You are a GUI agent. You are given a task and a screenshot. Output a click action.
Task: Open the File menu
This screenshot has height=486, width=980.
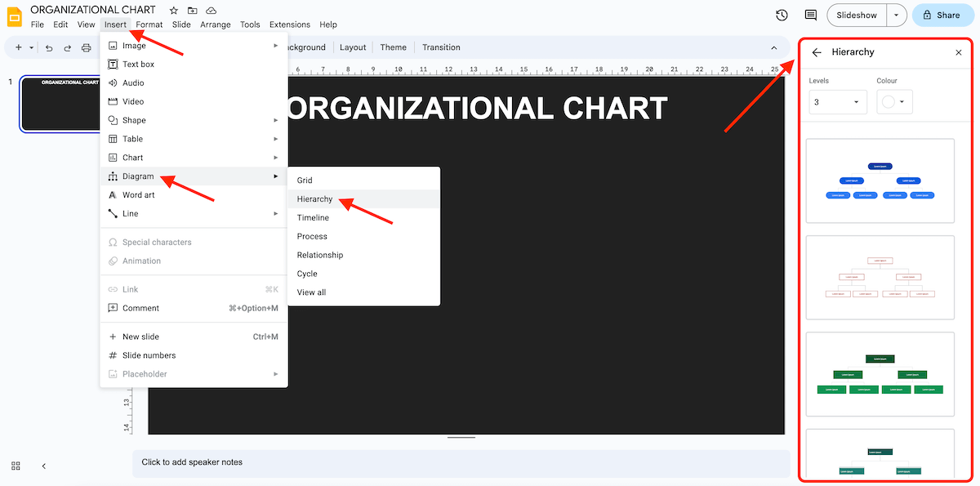(38, 25)
